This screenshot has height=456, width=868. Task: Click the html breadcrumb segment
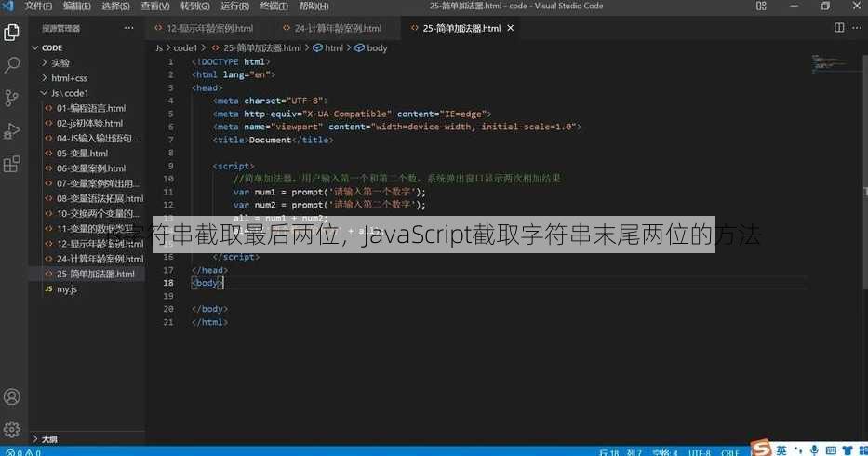point(327,48)
